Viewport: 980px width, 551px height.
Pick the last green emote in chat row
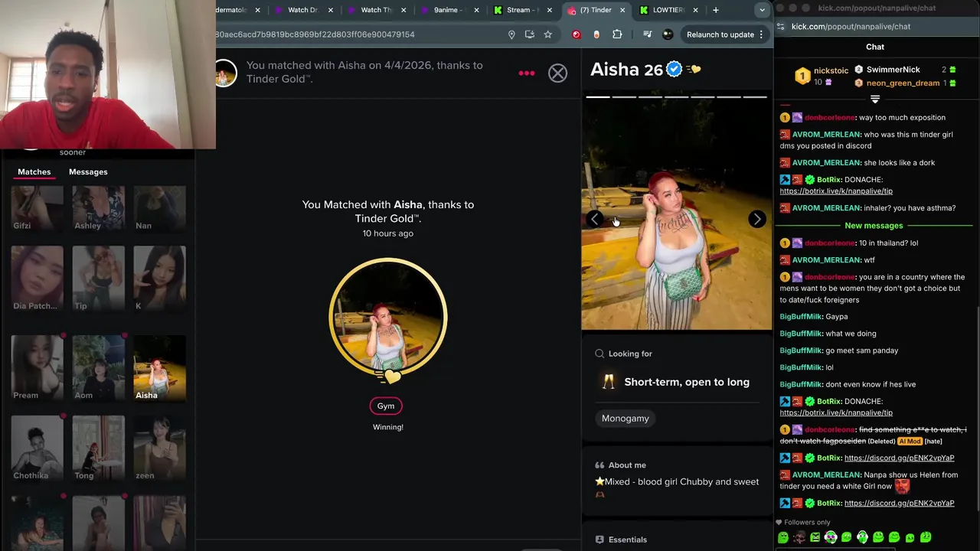click(x=926, y=537)
